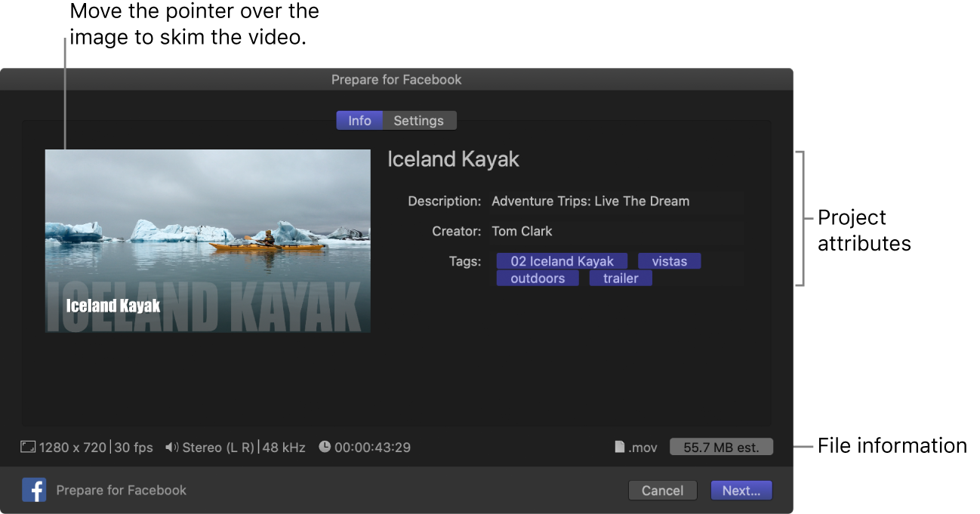Edit the Creator field Tom Clark
This screenshot has height=514, width=980.
[x=522, y=231]
